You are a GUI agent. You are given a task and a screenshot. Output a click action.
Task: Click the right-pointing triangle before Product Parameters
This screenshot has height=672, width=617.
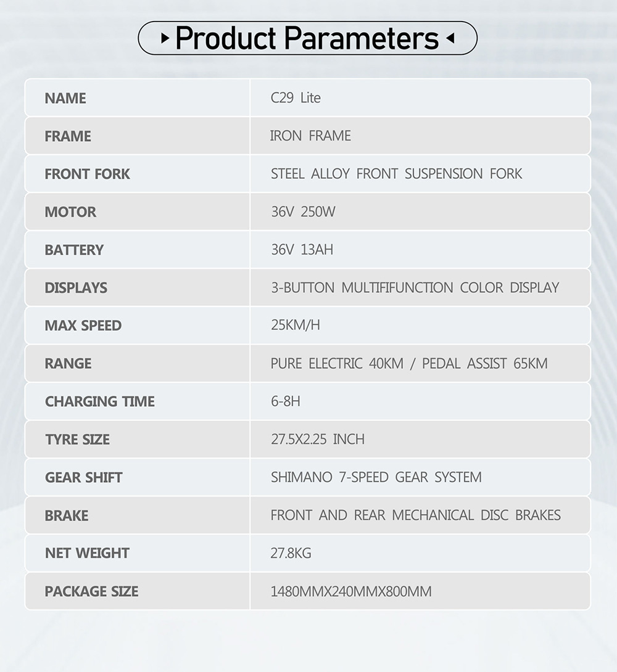[x=164, y=38]
